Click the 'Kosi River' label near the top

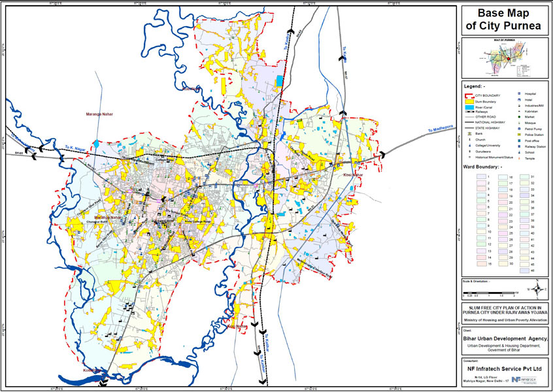pyautogui.click(x=191, y=90)
